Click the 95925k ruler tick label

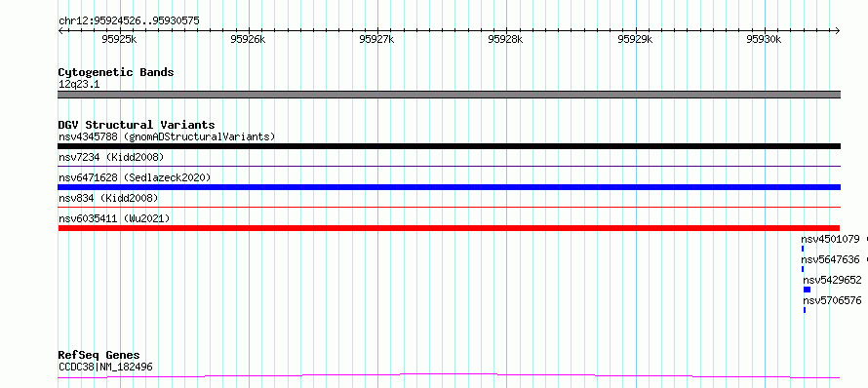click(120, 39)
